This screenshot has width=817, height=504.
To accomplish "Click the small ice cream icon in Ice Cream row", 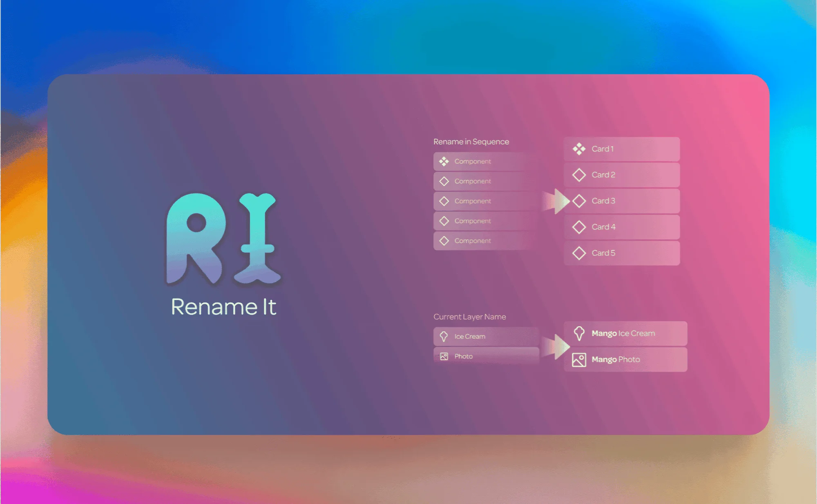I will pyautogui.click(x=444, y=337).
